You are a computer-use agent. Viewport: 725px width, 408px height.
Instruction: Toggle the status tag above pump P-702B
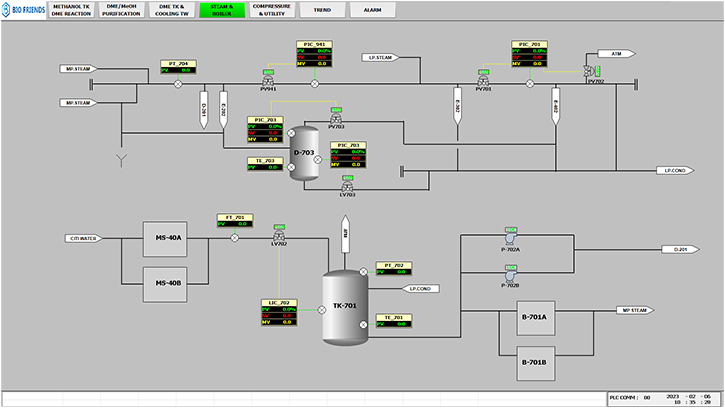pyautogui.click(x=510, y=268)
